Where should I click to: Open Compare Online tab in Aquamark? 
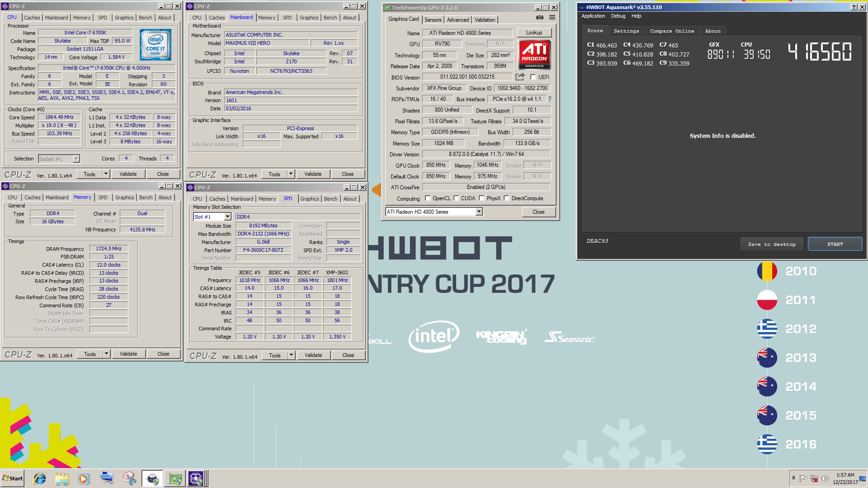[672, 31]
